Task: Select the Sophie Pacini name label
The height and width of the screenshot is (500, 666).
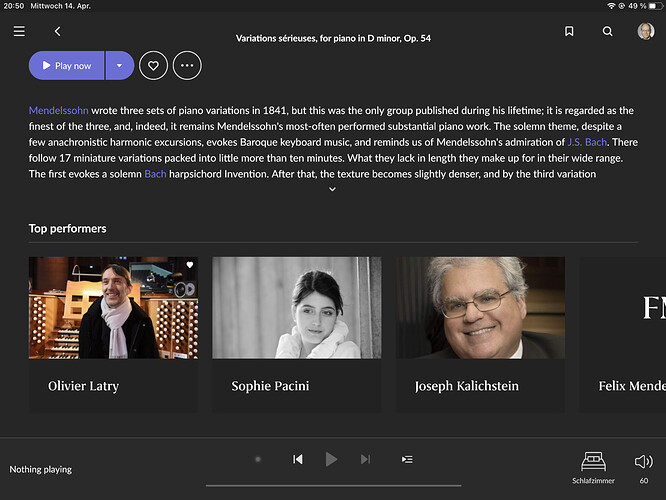Action: pyautogui.click(x=270, y=386)
